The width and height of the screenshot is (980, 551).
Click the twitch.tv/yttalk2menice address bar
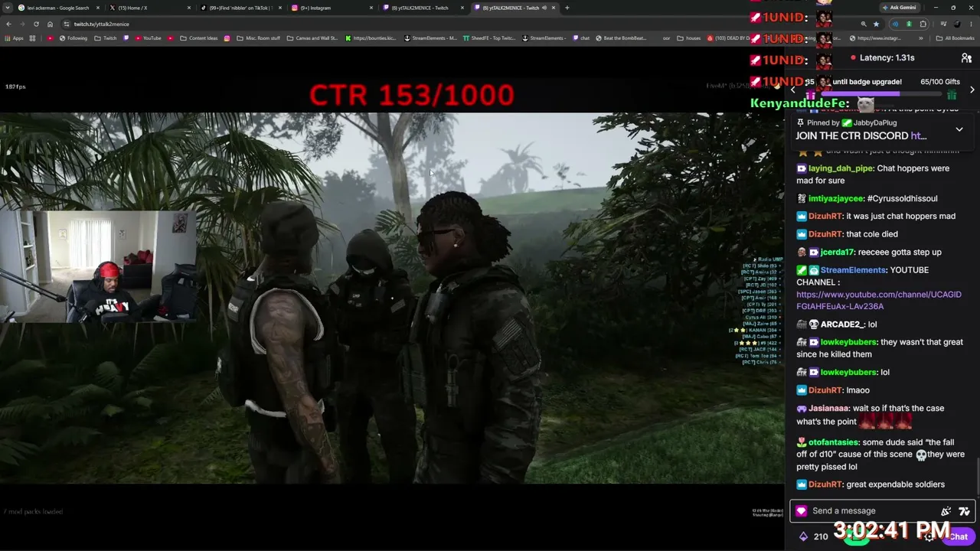tap(459, 24)
